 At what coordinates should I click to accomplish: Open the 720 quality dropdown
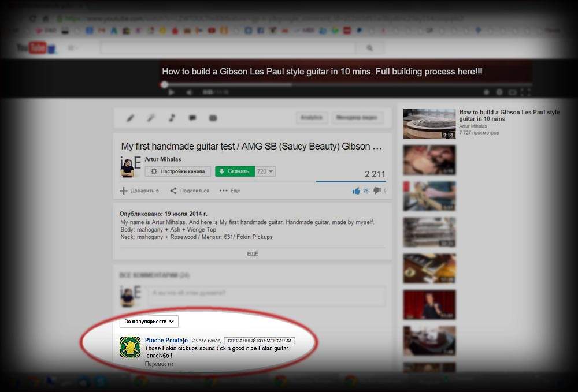click(x=265, y=171)
